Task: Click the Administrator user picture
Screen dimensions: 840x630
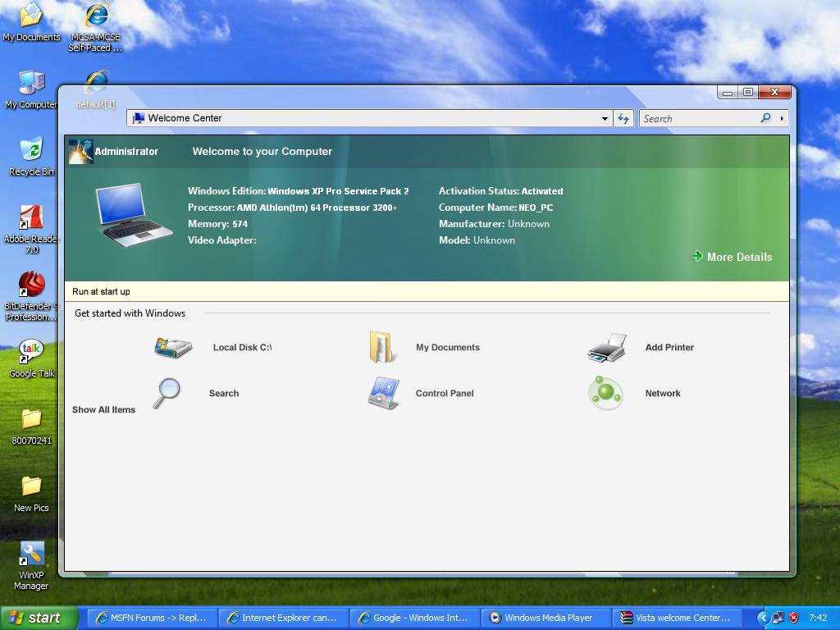Action: click(x=81, y=152)
